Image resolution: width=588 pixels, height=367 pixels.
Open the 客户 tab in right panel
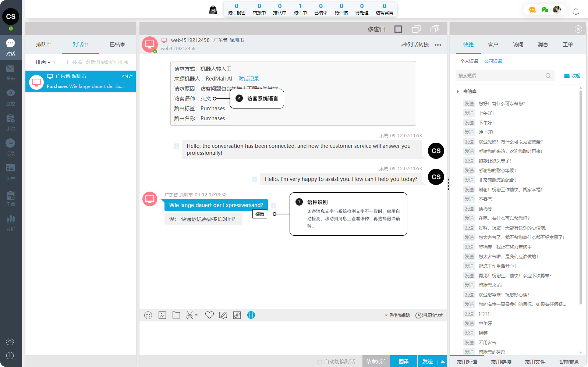point(493,44)
